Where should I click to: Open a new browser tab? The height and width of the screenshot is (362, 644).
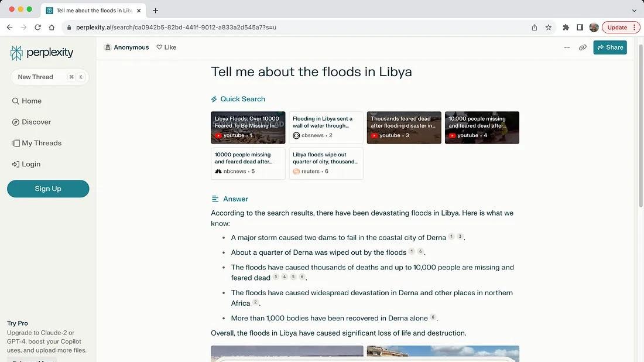coord(155,11)
